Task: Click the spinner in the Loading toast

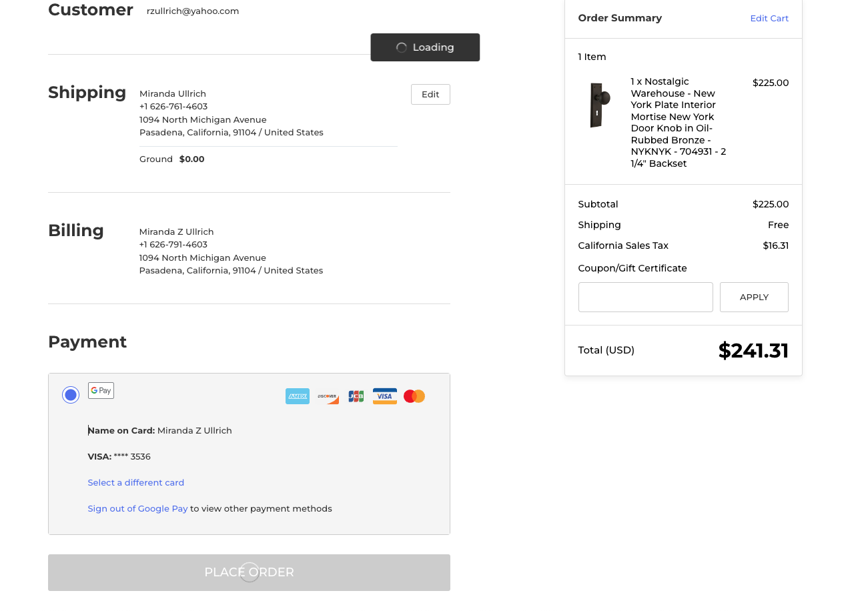Action: pos(402,47)
